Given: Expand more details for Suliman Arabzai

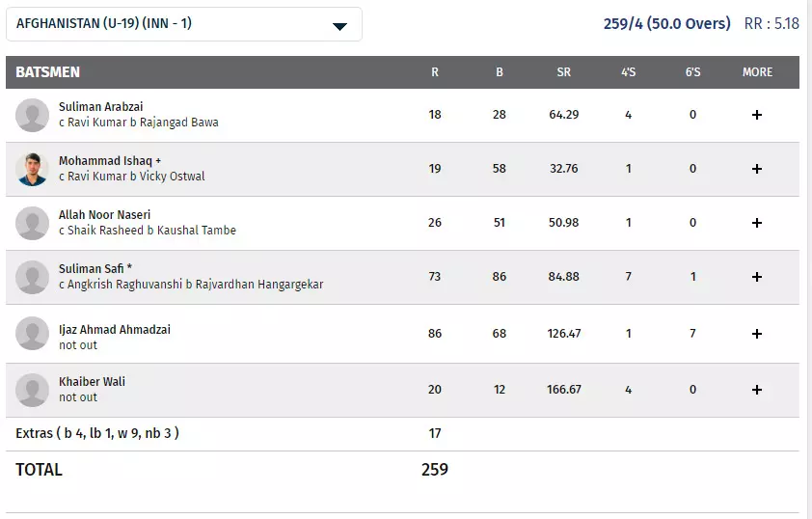Looking at the screenshot, I should tap(757, 115).
